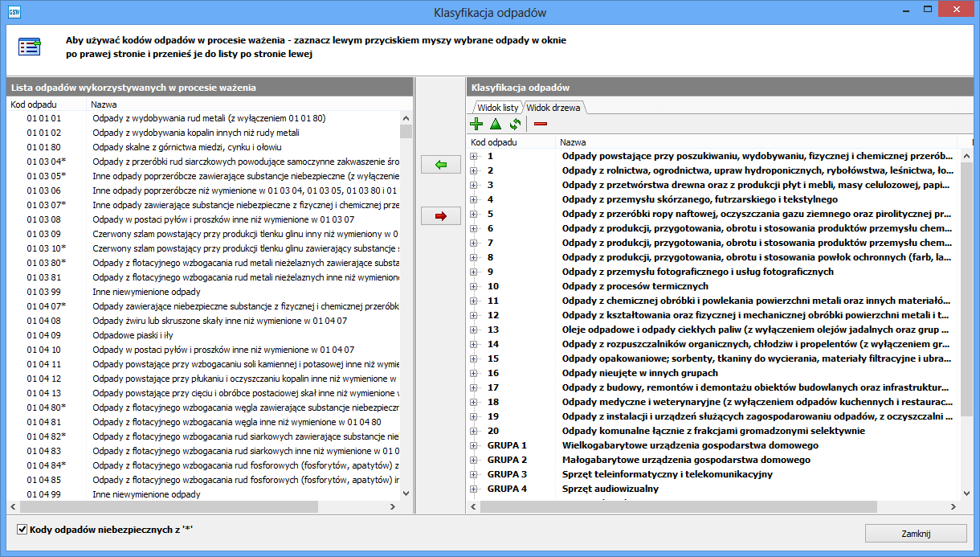Click the green plus add icon

tap(476, 124)
